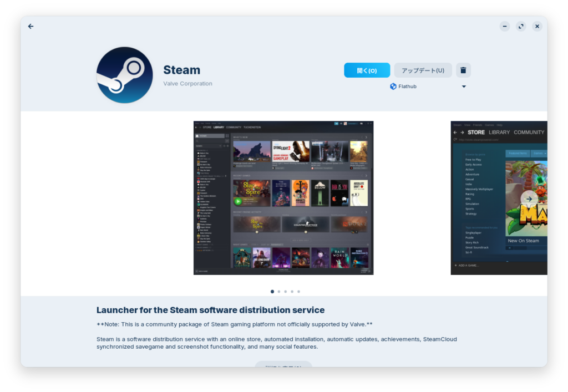Click the Steam logo icon
568x392 pixels.
click(124, 75)
